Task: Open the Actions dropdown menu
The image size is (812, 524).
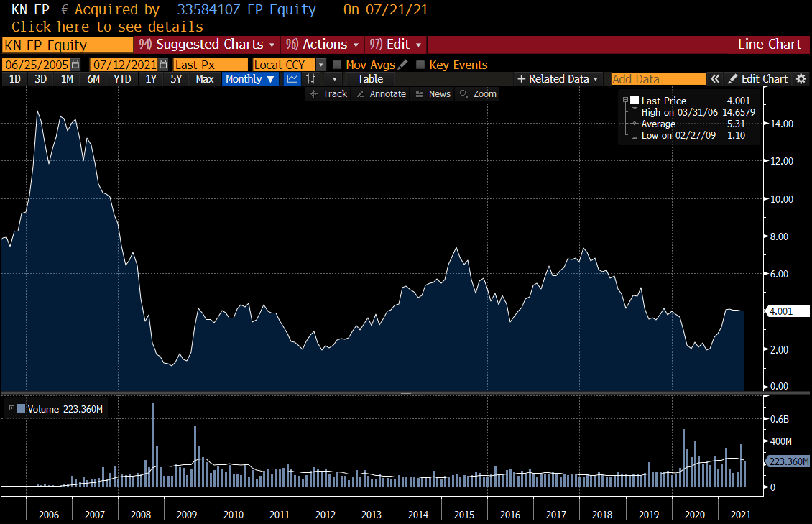Action: [x=322, y=45]
